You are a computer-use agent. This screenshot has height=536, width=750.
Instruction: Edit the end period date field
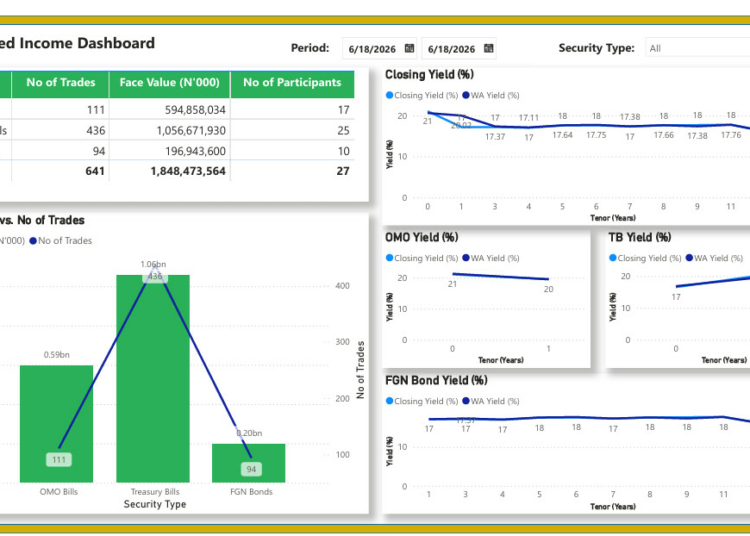coord(452,49)
